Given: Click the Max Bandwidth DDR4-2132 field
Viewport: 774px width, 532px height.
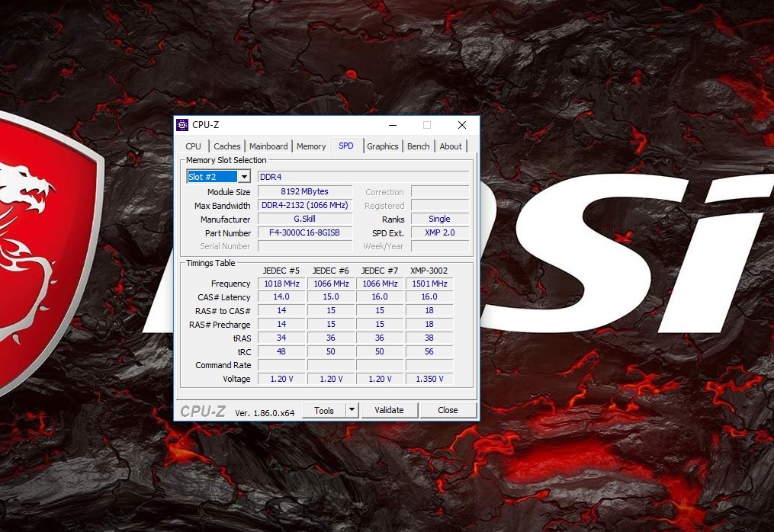Looking at the screenshot, I should tap(304, 205).
